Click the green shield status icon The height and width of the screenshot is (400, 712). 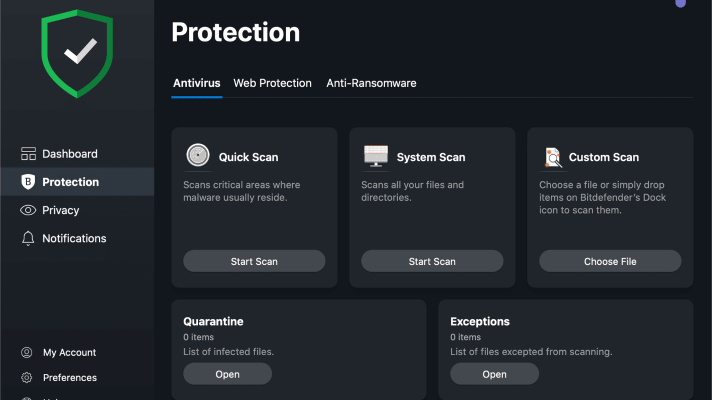point(77,54)
